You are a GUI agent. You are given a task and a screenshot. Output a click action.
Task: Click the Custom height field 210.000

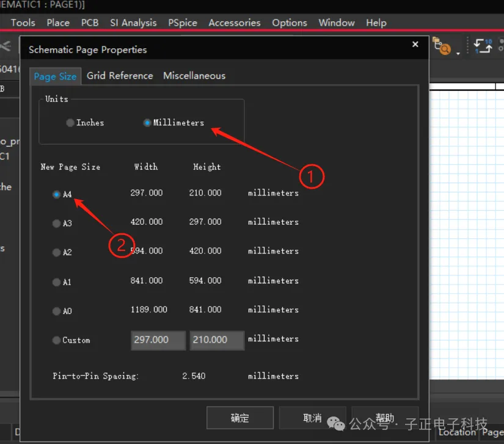217,340
